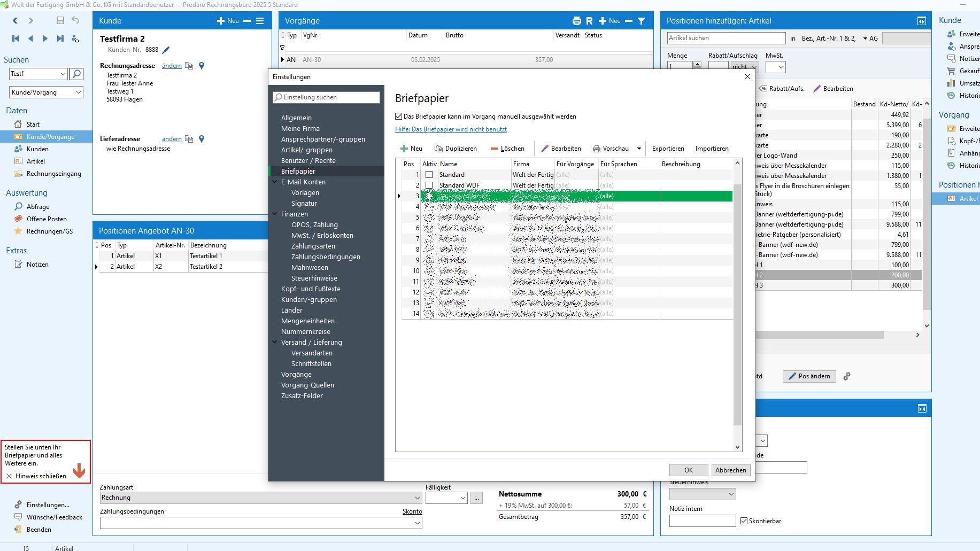Open Zahlungsbedingungen dropdown

[x=418, y=523]
